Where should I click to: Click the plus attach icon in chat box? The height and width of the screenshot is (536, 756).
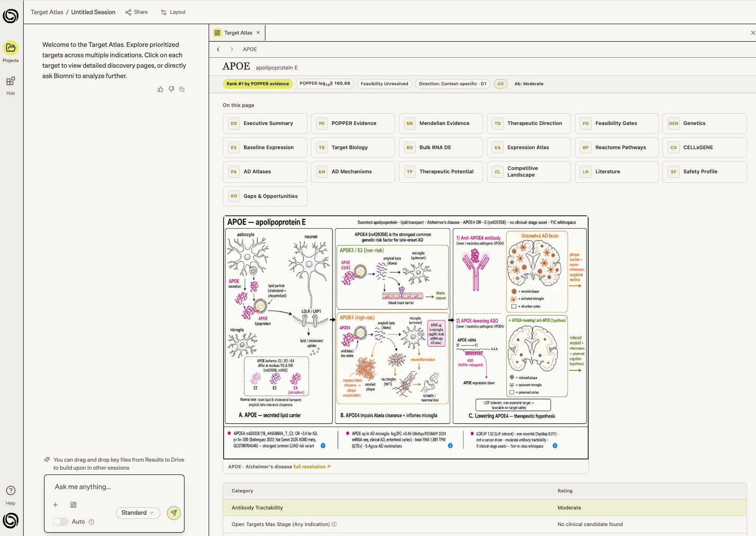tap(55, 505)
